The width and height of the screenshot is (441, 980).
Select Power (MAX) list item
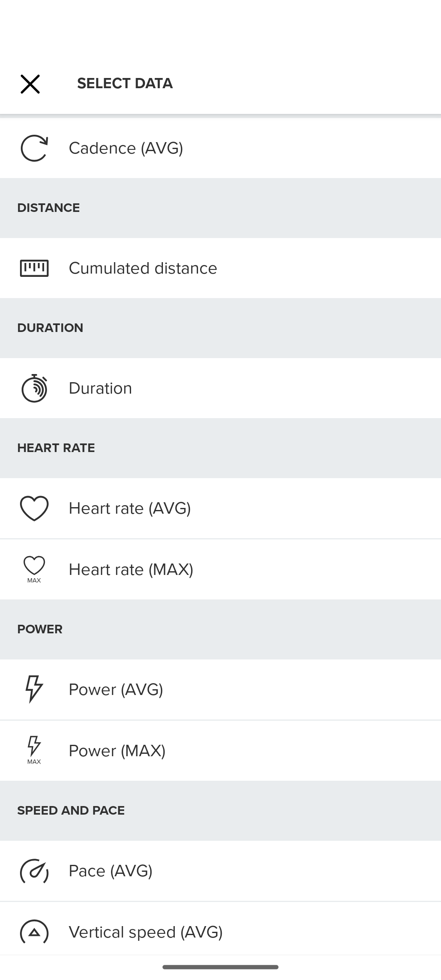[x=117, y=751]
